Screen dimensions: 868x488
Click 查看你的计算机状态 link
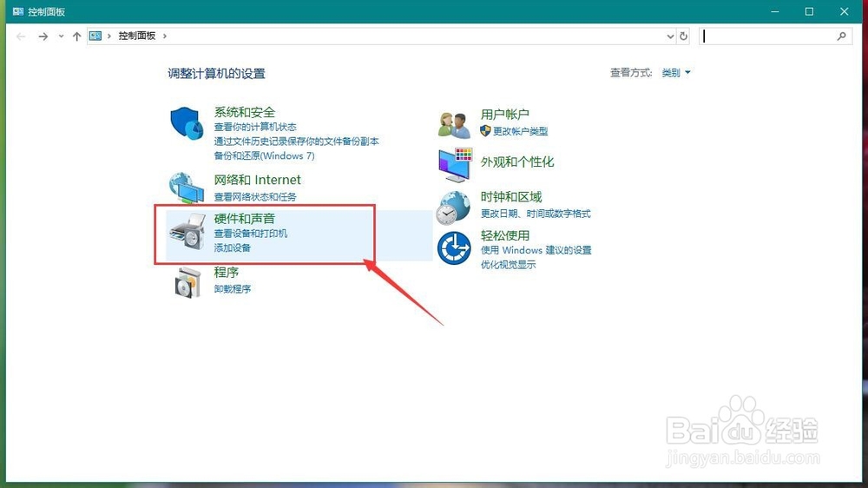254,127
